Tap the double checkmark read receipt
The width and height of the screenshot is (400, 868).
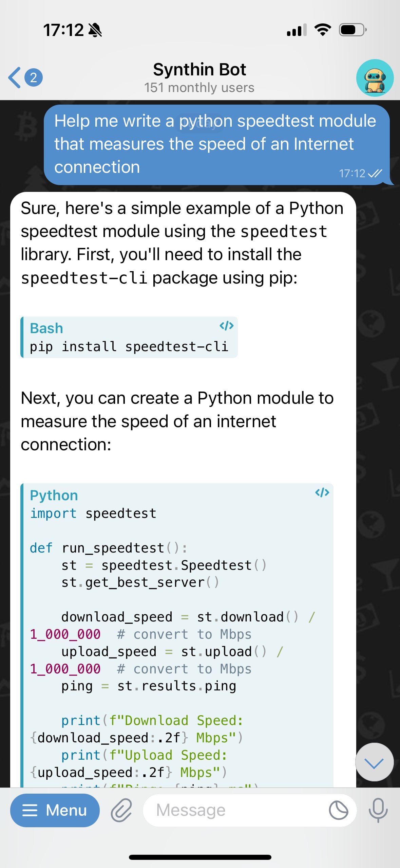coord(375,174)
